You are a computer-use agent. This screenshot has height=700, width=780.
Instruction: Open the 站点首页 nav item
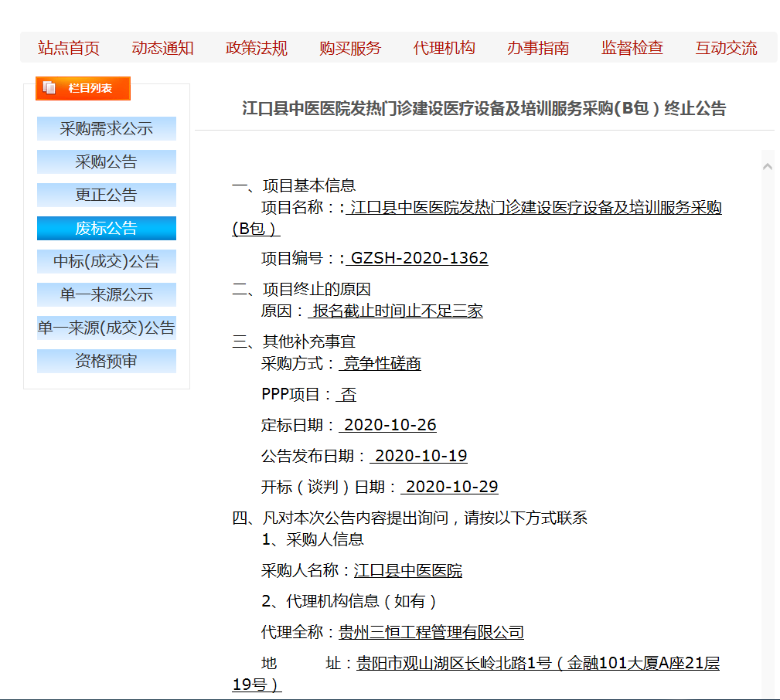(x=68, y=48)
